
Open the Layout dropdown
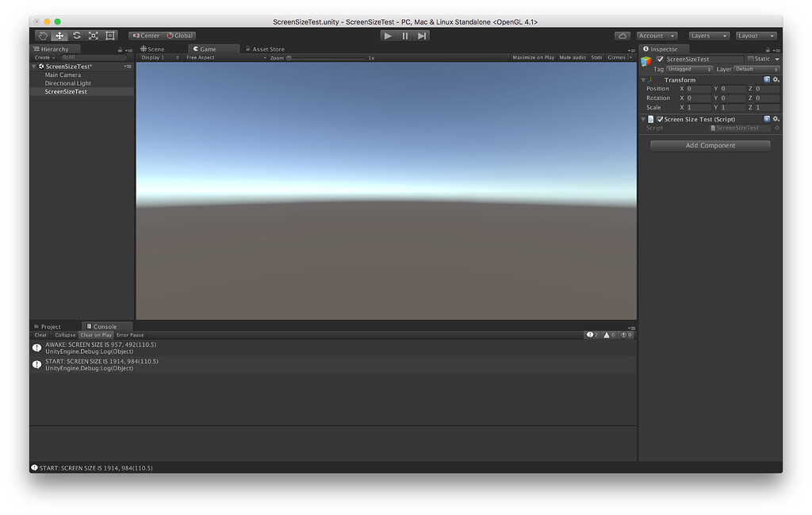755,35
